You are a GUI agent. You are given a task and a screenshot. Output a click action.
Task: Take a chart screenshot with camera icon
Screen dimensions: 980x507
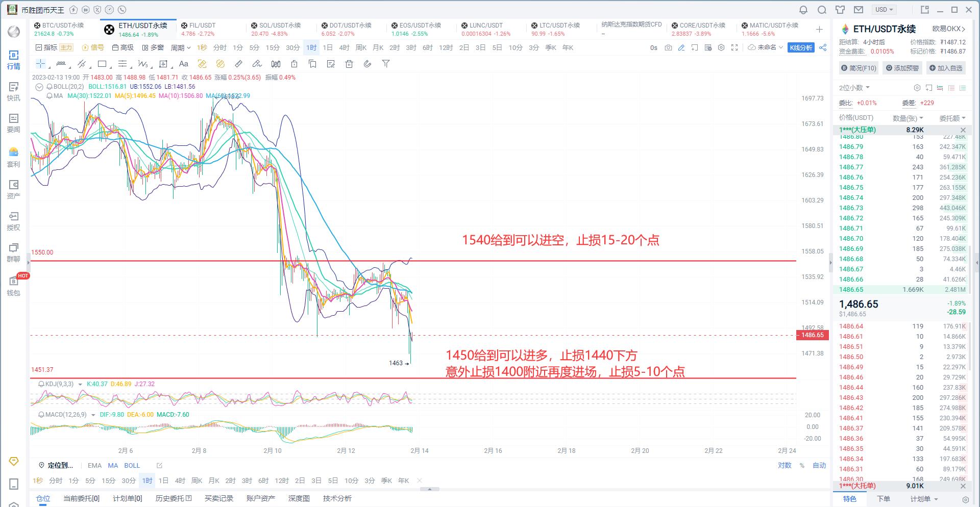[668, 47]
